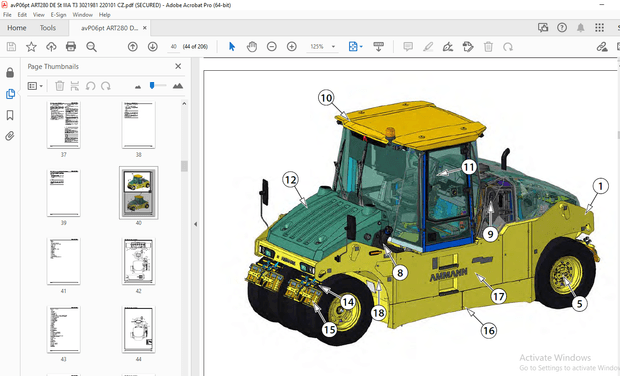Click the extract pages icon in the thumbnails panel
Screen dimensions: 620x376
pos(75,86)
